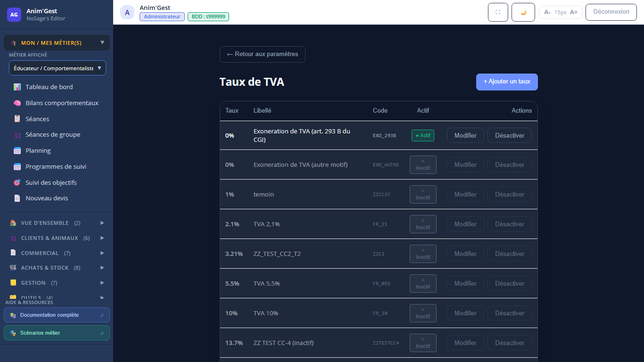Click the document icon beside Nouveau devis
The height and width of the screenshot is (362, 644).
[x=17, y=198]
